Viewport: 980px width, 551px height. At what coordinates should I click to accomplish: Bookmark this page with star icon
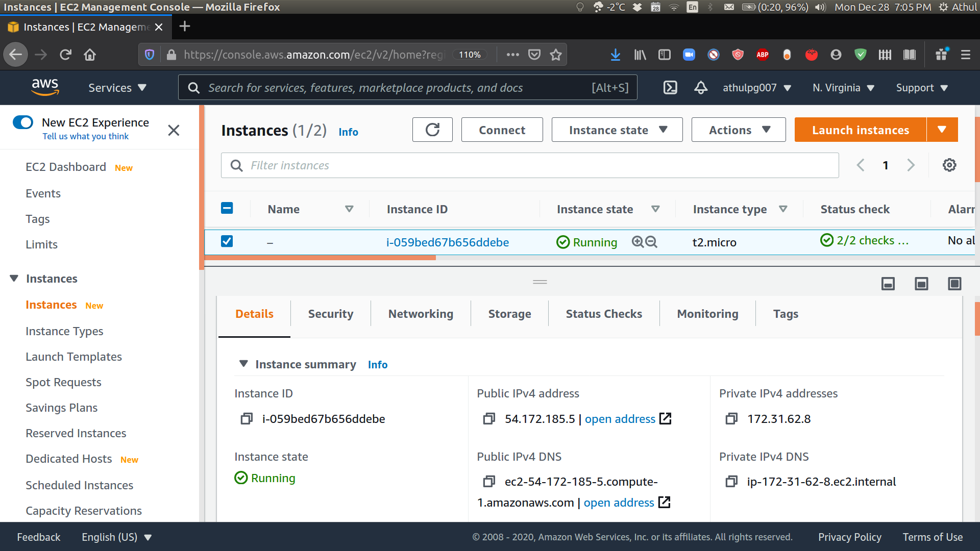pyautogui.click(x=556, y=55)
